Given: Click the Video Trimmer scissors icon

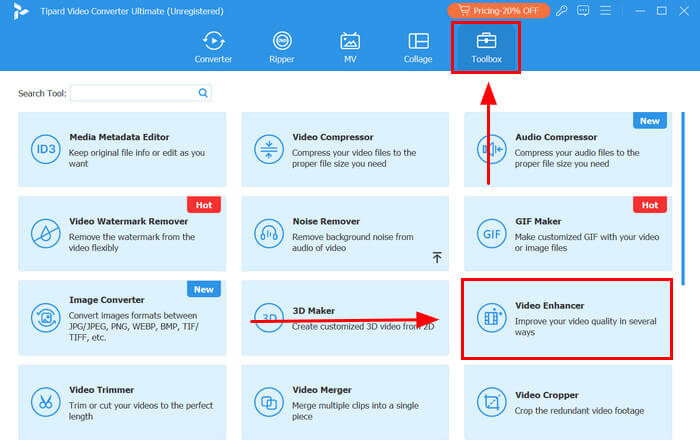Looking at the screenshot, I should [46, 402].
